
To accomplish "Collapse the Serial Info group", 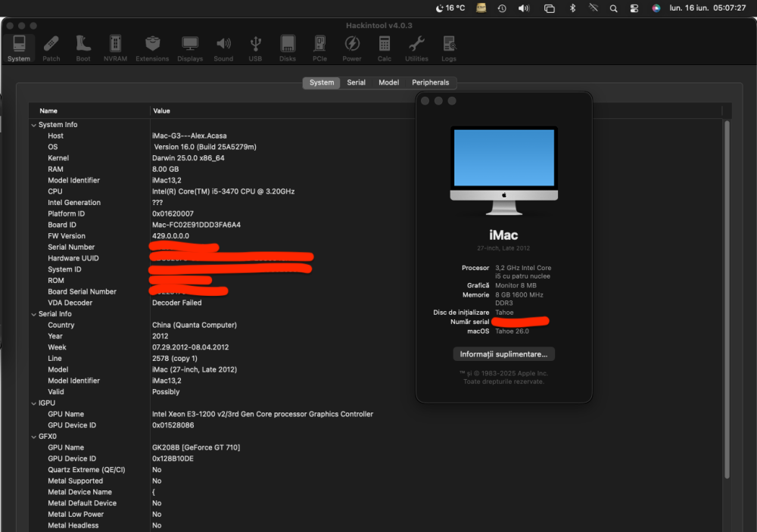I will click(x=34, y=314).
